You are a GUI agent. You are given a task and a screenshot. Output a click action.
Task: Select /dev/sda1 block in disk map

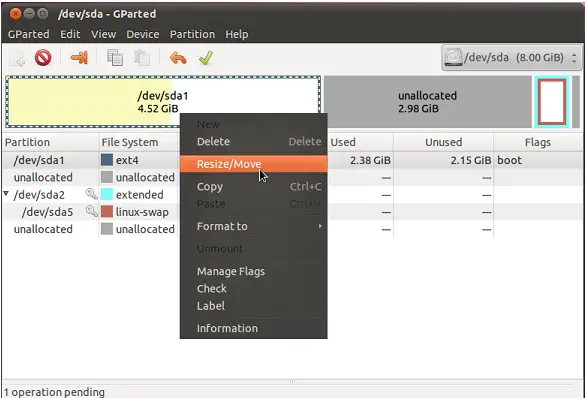tap(163, 102)
